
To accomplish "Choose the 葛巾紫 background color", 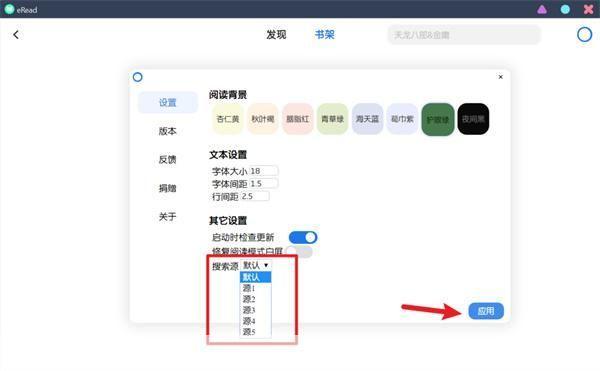I will tap(402, 119).
